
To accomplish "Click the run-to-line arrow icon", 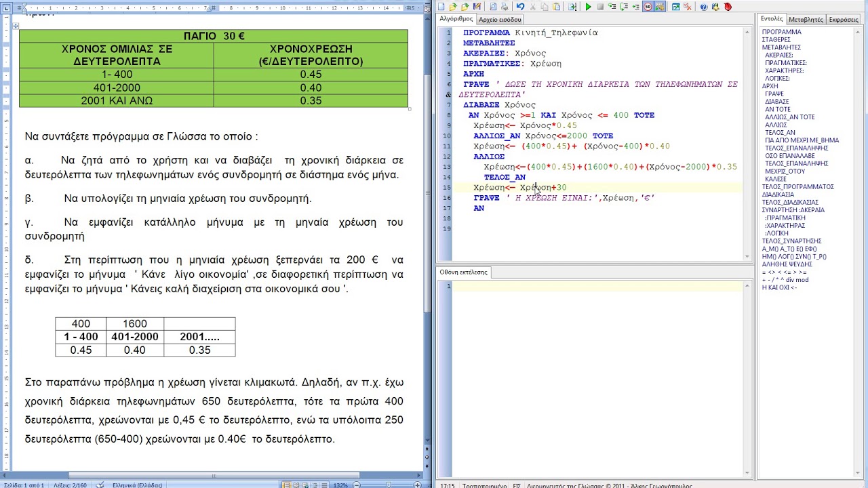I will (x=636, y=7).
